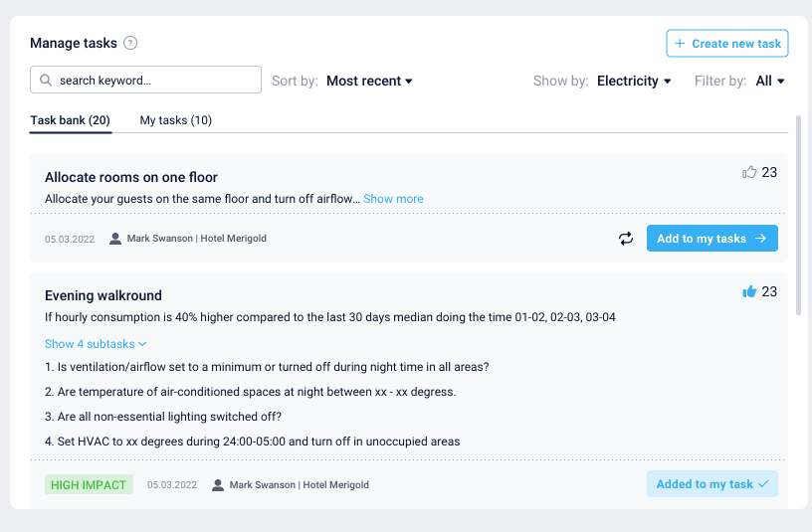Viewport: 812px width, 532px height.
Task: Open the Sort by Most recent dropdown
Action: tap(369, 81)
